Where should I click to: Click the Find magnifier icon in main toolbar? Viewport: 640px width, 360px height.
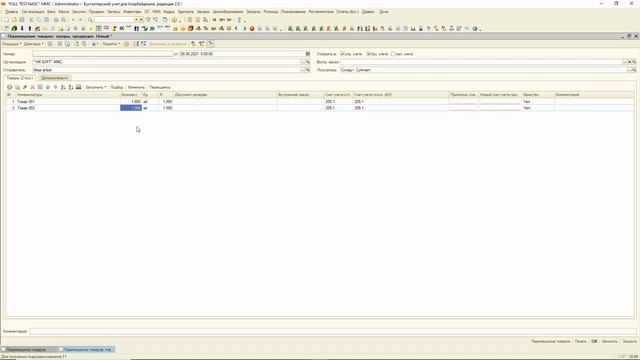[x=90, y=20]
